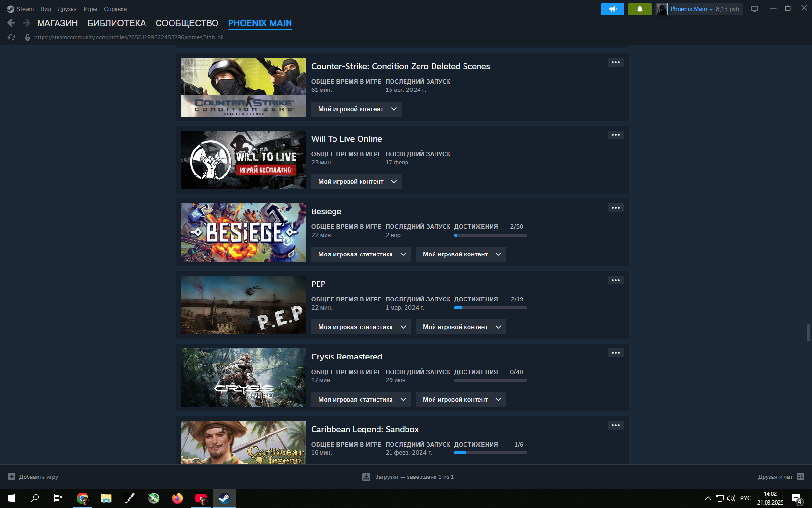The height and width of the screenshot is (508, 812).
Task: Open three-dot options for Crysis Remastered
Action: 615,353
